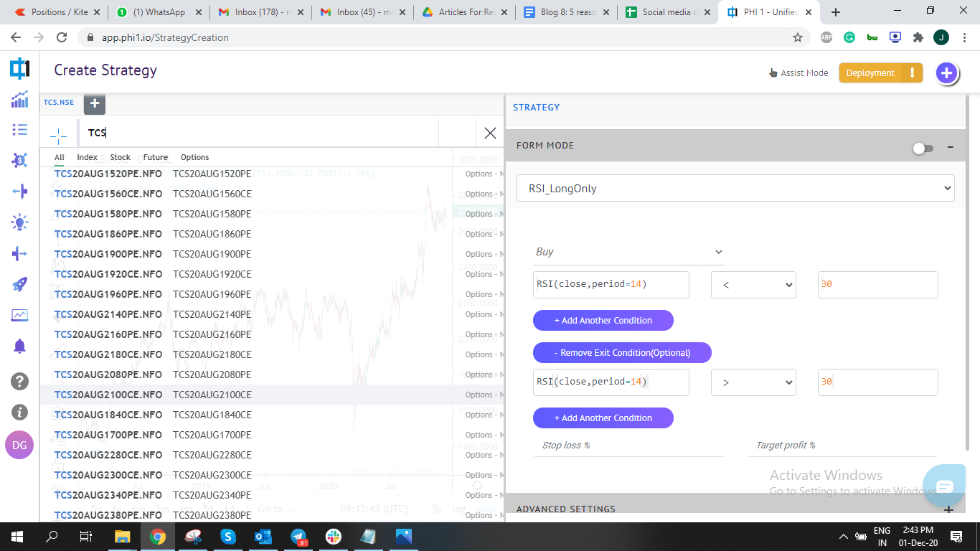Click Add Another Condition under entry condition
980x551 pixels.
tap(603, 321)
